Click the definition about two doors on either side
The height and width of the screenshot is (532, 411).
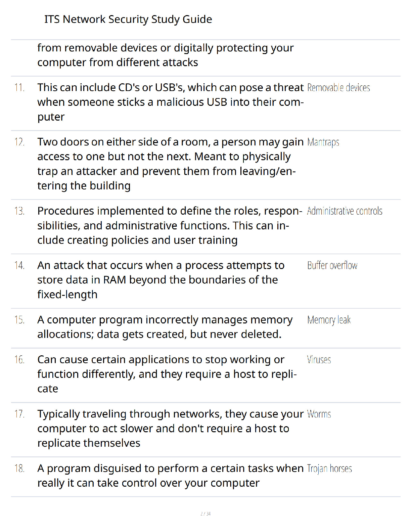click(x=170, y=164)
